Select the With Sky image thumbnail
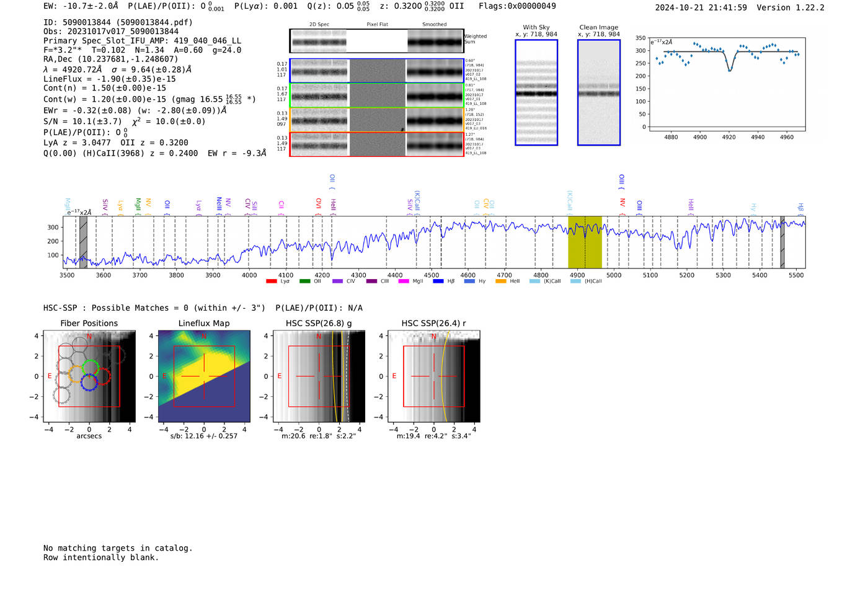The height and width of the screenshot is (591, 868). click(x=536, y=92)
